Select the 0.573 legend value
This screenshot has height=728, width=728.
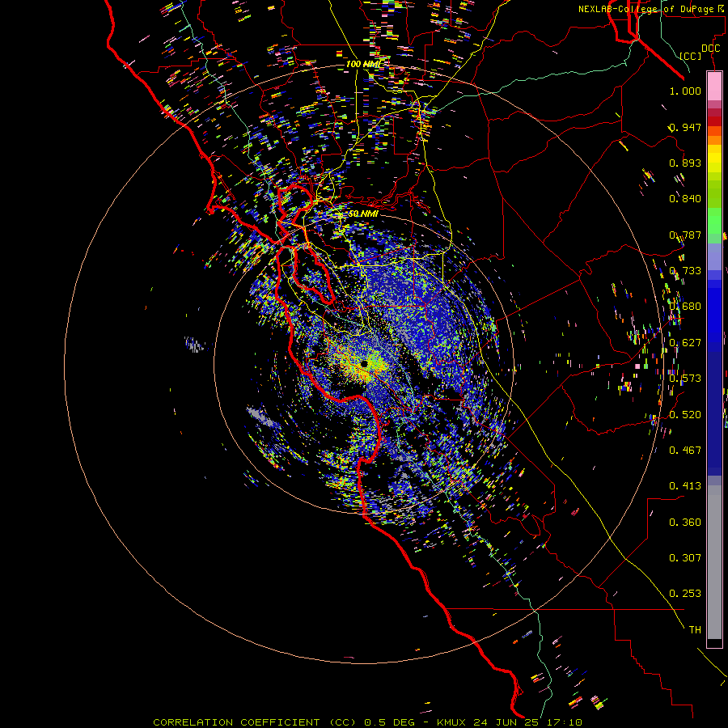[685, 379]
